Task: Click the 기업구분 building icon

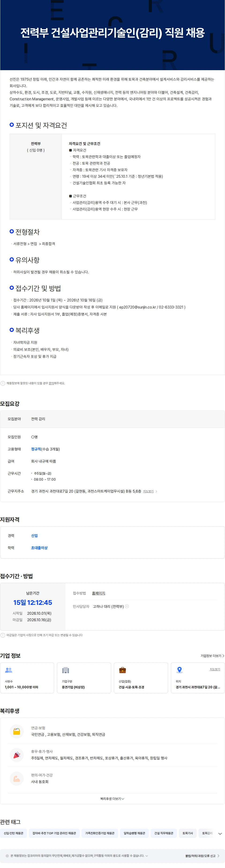Action: [66, 670]
